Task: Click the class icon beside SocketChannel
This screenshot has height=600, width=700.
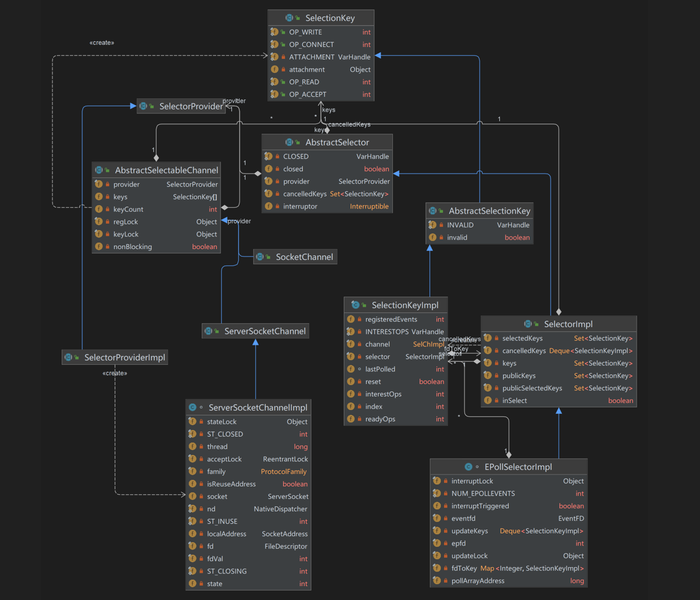Action: [260, 257]
